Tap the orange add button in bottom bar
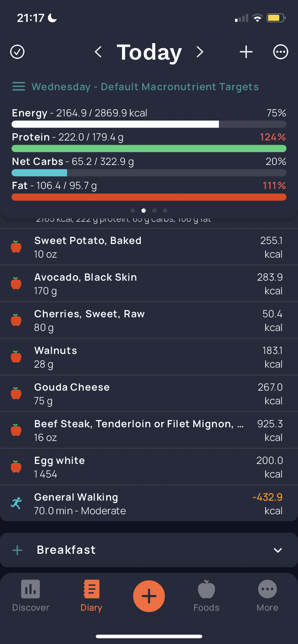Image resolution: width=298 pixels, height=644 pixels. [149, 596]
